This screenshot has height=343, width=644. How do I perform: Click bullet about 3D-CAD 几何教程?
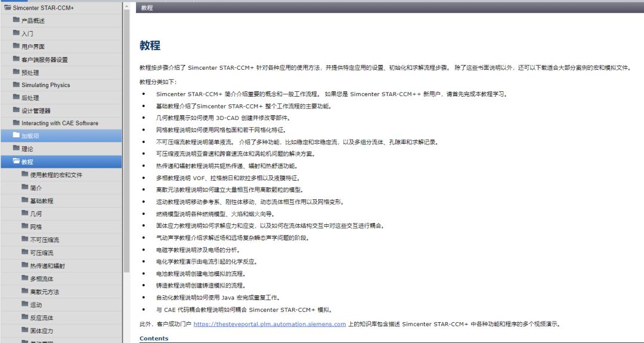[x=223, y=118]
